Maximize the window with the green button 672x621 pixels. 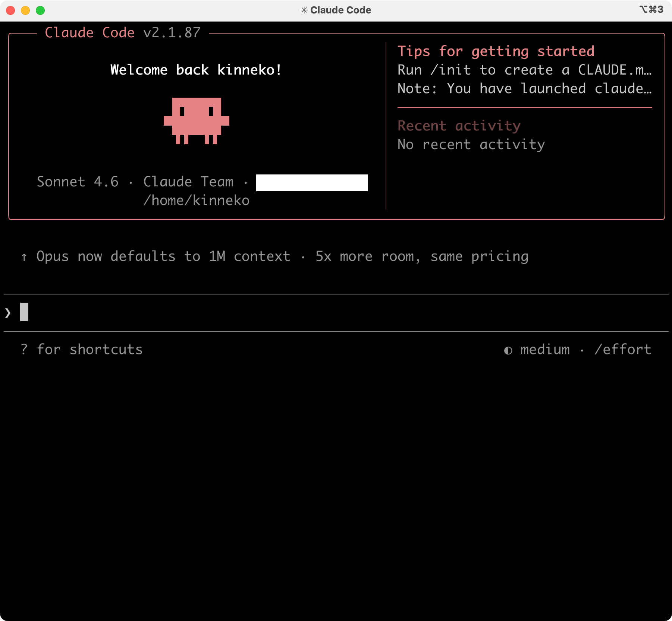coord(40,10)
